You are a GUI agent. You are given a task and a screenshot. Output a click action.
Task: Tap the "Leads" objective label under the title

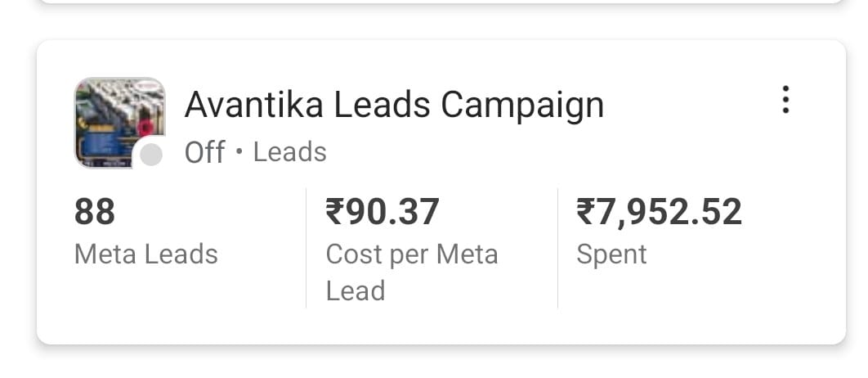click(x=290, y=152)
